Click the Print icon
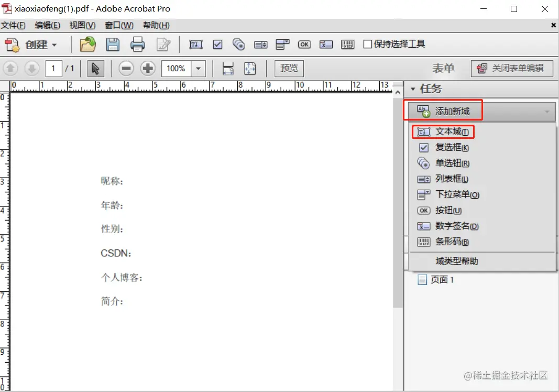This screenshot has height=392, width=559. point(138,44)
